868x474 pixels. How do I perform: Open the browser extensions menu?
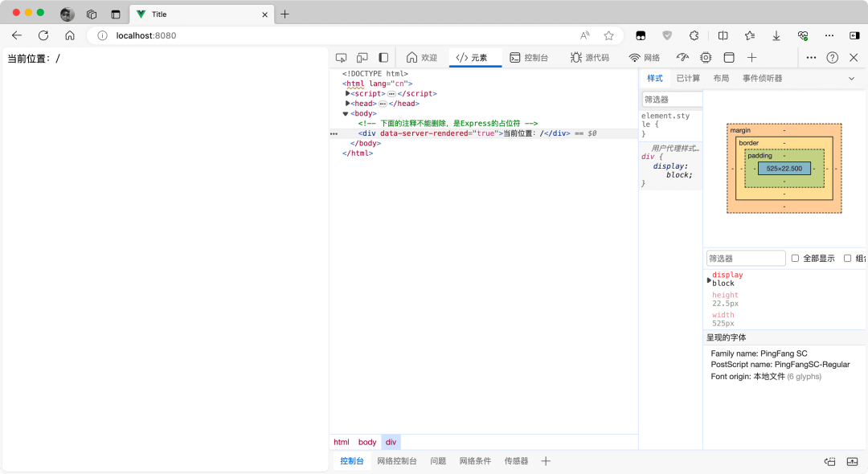pyautogui.click(x=694, y=35)
